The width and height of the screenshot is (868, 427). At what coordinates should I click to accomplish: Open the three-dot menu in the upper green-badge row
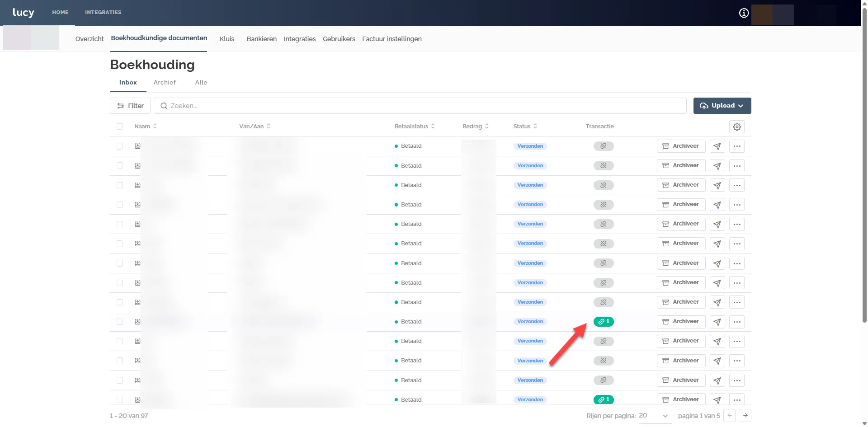pyautogui.click(x=737, y=322)
